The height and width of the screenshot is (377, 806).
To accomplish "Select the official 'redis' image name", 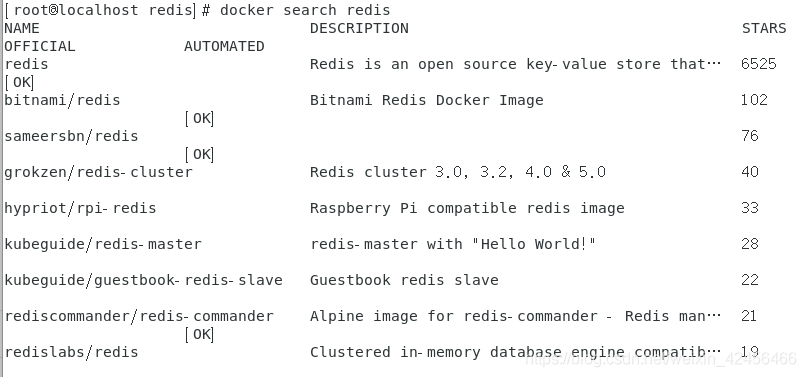I will pyautogui.click(x=26, y=64).
